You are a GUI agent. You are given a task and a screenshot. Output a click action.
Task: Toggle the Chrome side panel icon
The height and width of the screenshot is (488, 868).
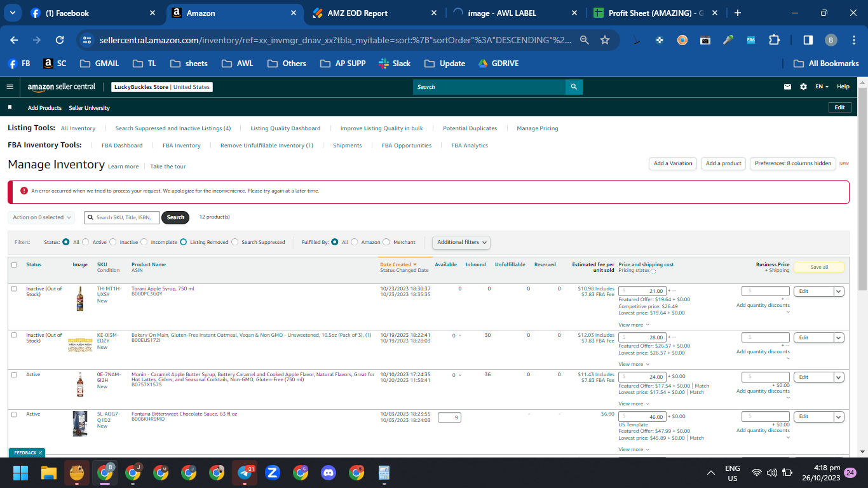click(x=808, y=40)
